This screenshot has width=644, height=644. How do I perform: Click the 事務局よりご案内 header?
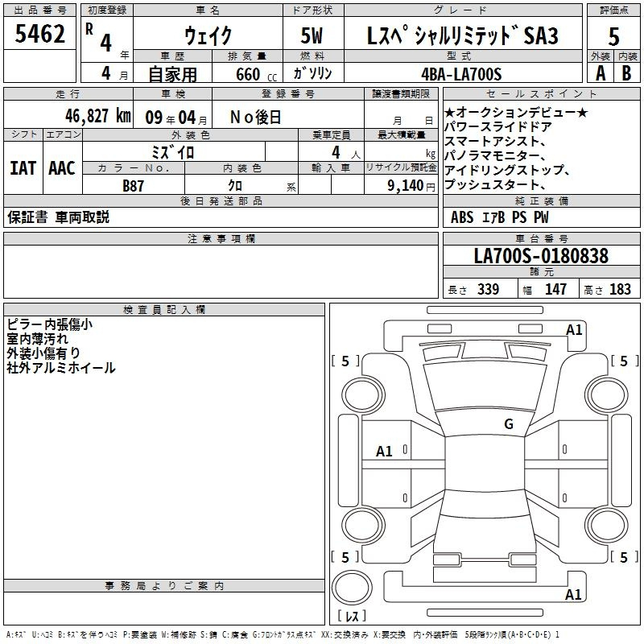click(x=164, y=586)
